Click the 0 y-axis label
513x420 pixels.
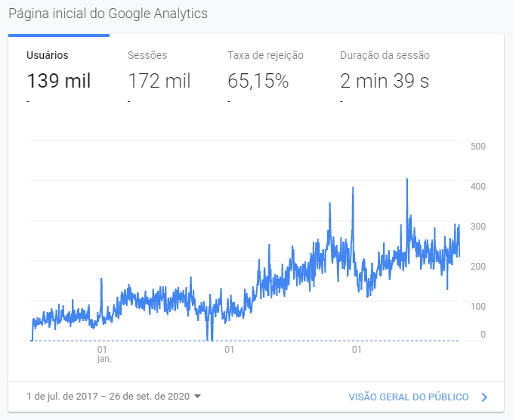point(483,335)
